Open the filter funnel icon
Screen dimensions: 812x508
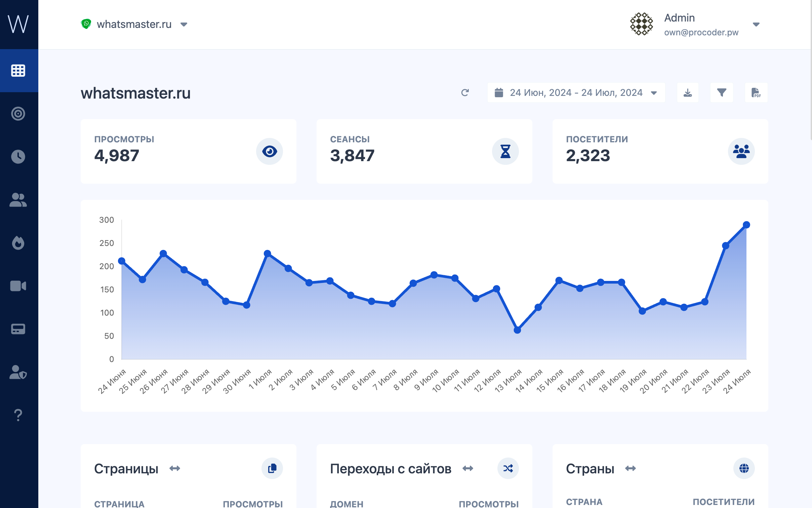point(721,93)
